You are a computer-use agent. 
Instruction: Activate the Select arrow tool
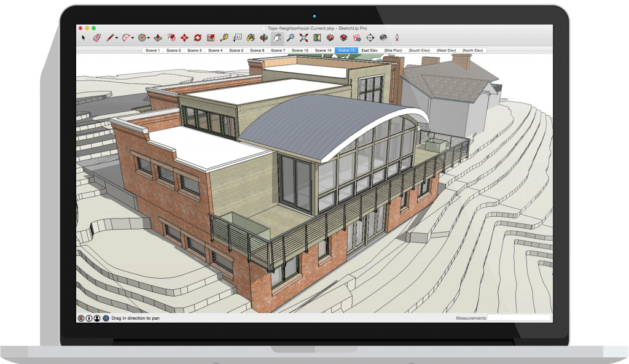coord(84,37)
